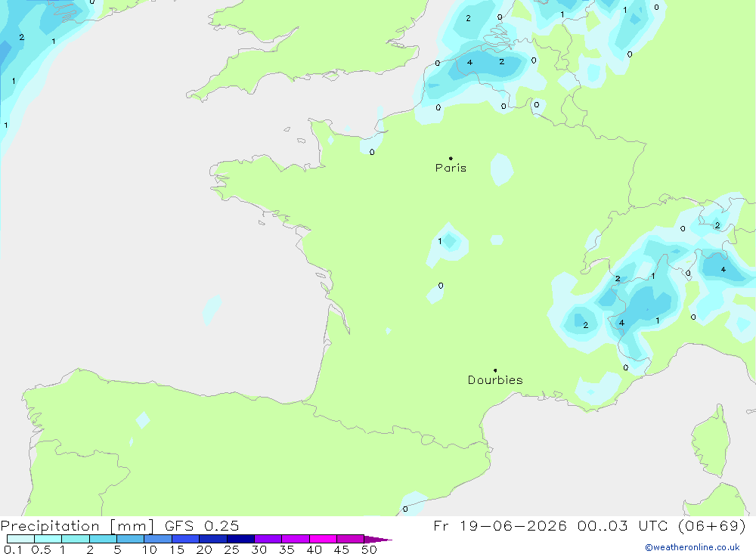Click the '15' legend scale value
This screenshot has height=554, width=756.
point(177,549)
